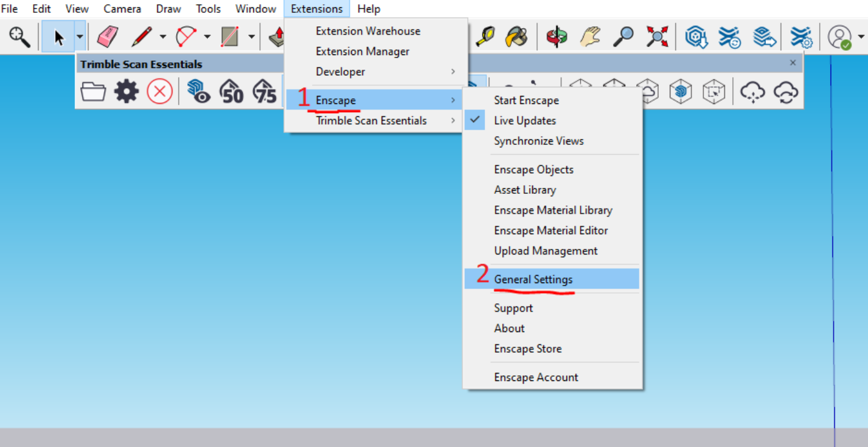Open Enscape General Settings
868x447 pixels.
[x=551, y=279]
